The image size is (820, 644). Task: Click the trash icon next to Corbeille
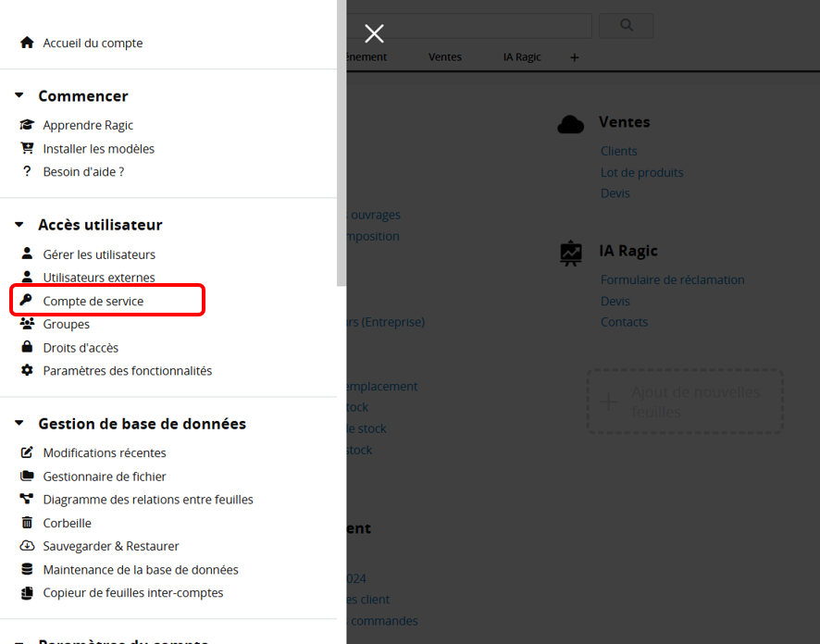tap(27, 523)
